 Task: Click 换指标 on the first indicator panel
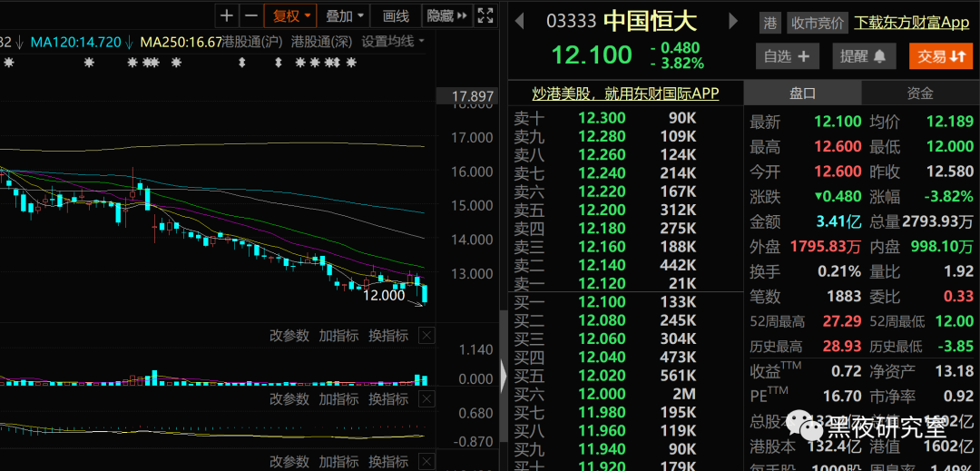388,336
